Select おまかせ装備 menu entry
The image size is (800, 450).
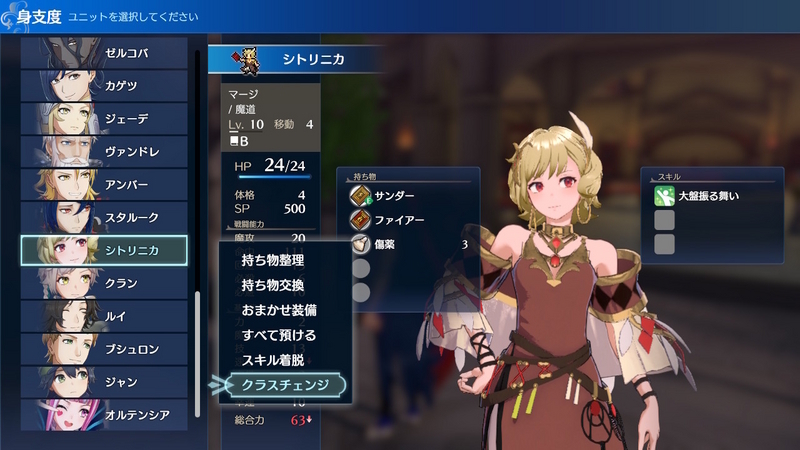279,310
